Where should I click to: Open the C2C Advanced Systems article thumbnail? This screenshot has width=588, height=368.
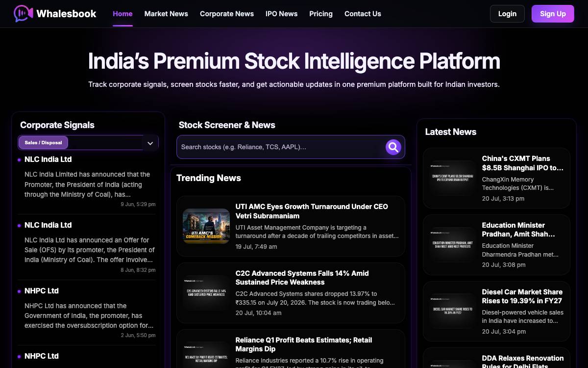[206, 293]
